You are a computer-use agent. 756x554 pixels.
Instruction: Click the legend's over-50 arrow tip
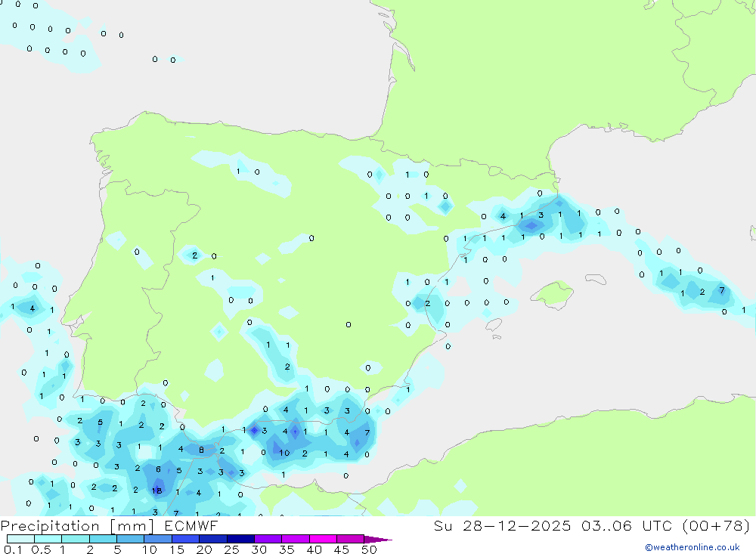point(379,540)
